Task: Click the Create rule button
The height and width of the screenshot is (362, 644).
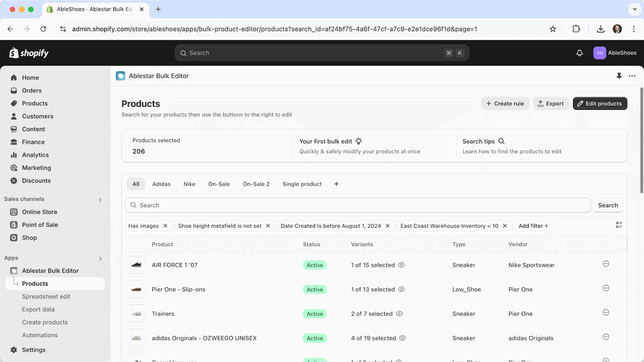Action: point(505,103)
